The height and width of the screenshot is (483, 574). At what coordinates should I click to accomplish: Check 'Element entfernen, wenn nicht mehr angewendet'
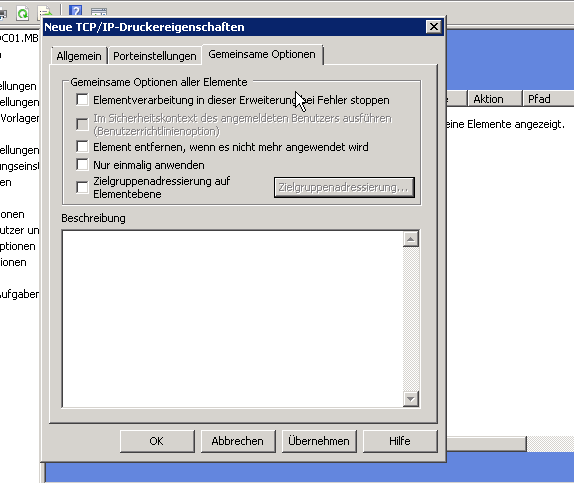pos(82,146)
